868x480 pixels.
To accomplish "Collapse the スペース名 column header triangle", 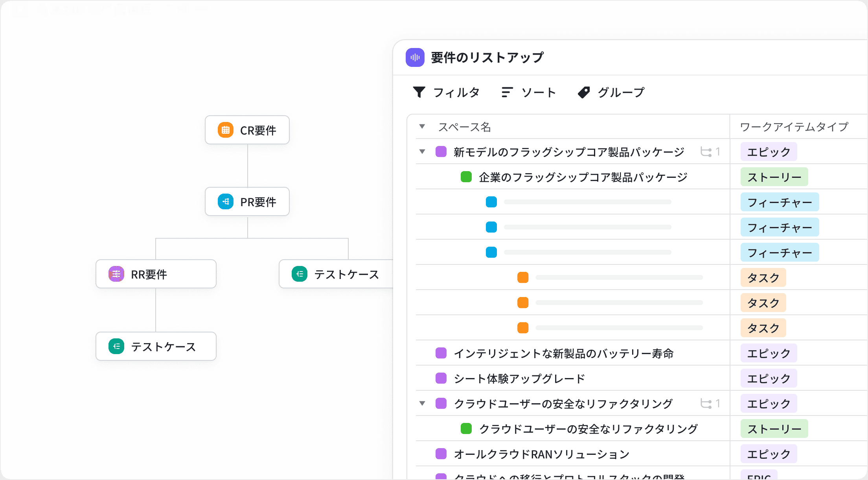I will click(422, 126).
